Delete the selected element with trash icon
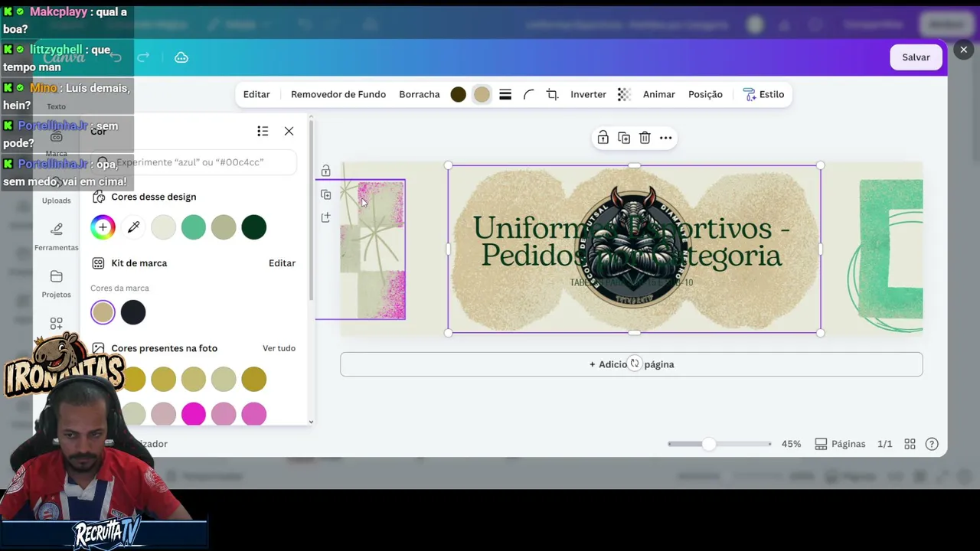 pos(645,138)
